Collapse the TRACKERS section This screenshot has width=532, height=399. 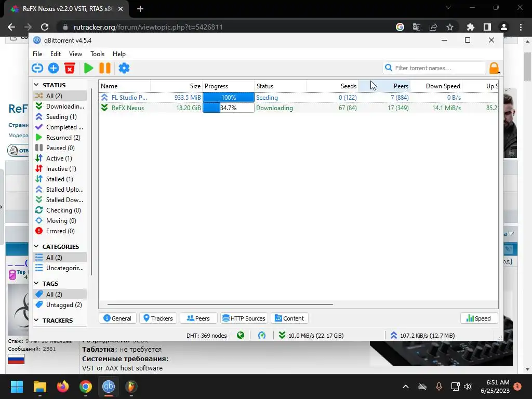36,320
